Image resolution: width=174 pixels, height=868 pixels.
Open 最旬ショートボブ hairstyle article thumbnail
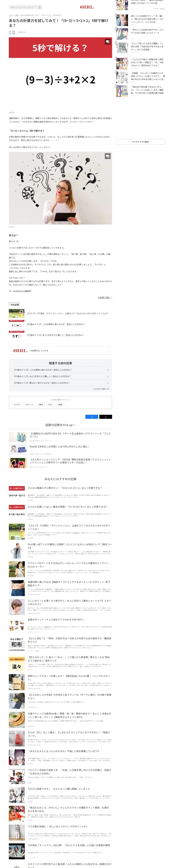[x=17, y=607]
